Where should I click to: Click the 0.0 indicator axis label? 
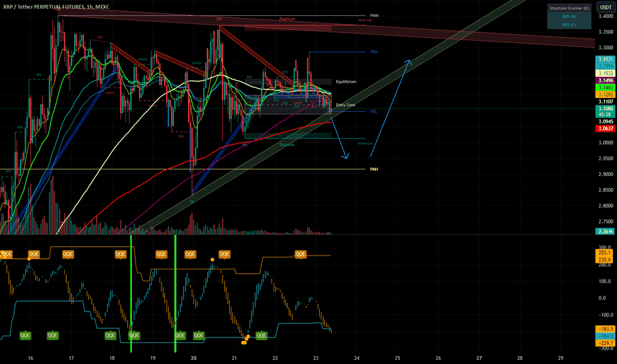(x=602, y=298)
